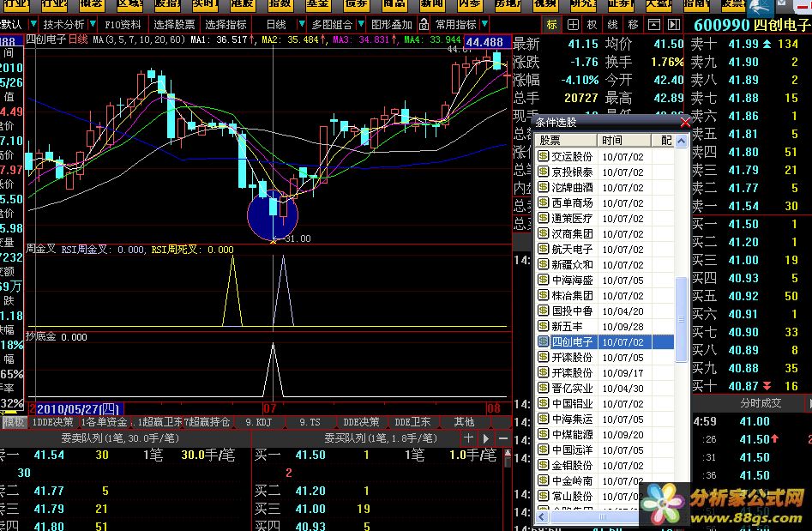The height and width of the screenshot is (531, 812).
Task: Click the stock icon beside 株冶集团
Action: point(543,295)
